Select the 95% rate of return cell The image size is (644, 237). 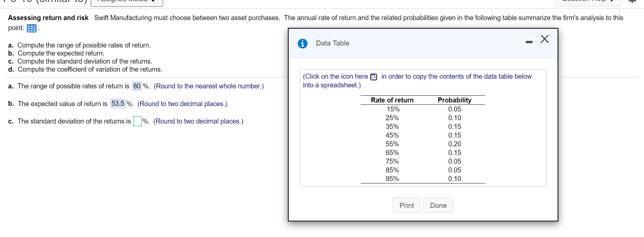point(392,179)
